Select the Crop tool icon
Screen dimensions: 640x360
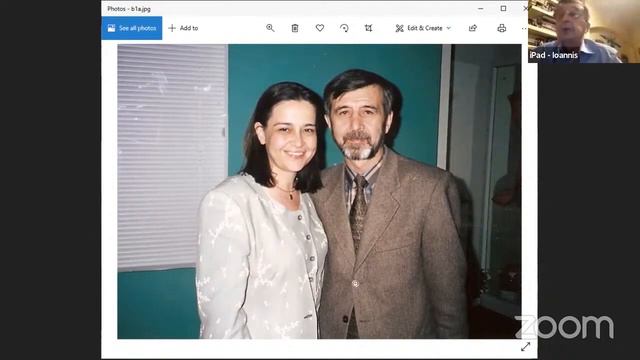point(368,28)
